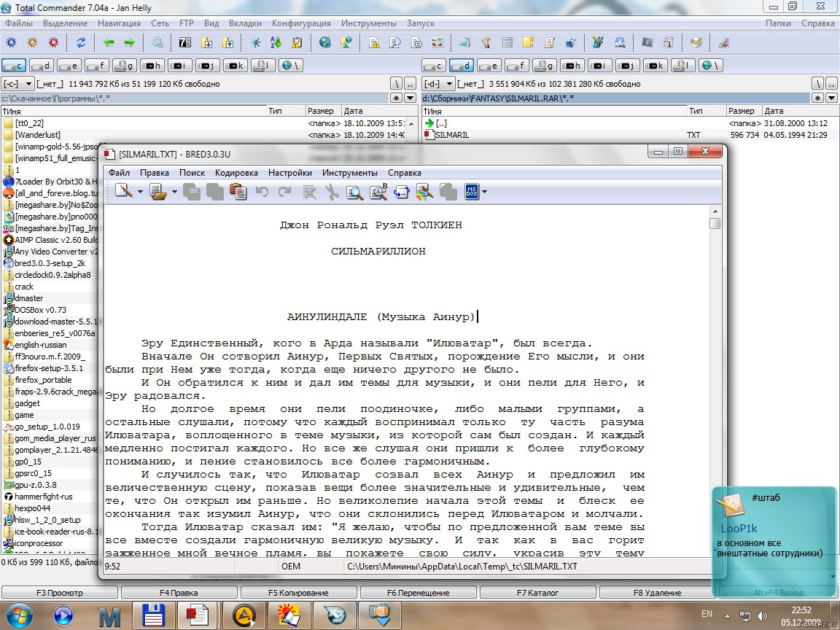Click the Find magnifier icon in BRED

click(x=354, y=191)
